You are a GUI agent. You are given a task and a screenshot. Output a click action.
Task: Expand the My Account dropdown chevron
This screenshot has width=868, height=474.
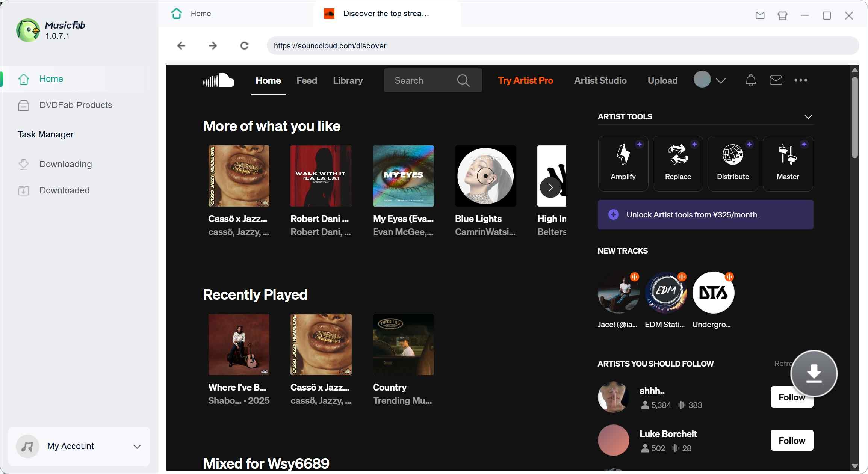point(137,447)
